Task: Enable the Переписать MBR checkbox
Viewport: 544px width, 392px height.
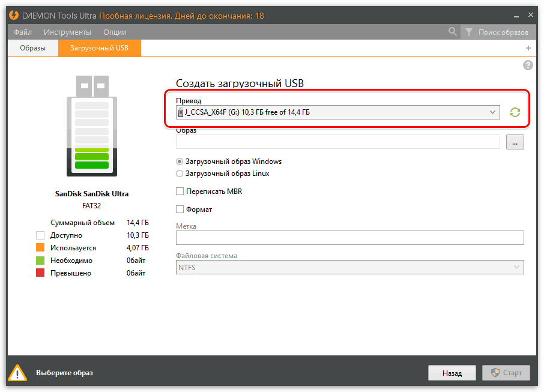Action: click(180, 191)
